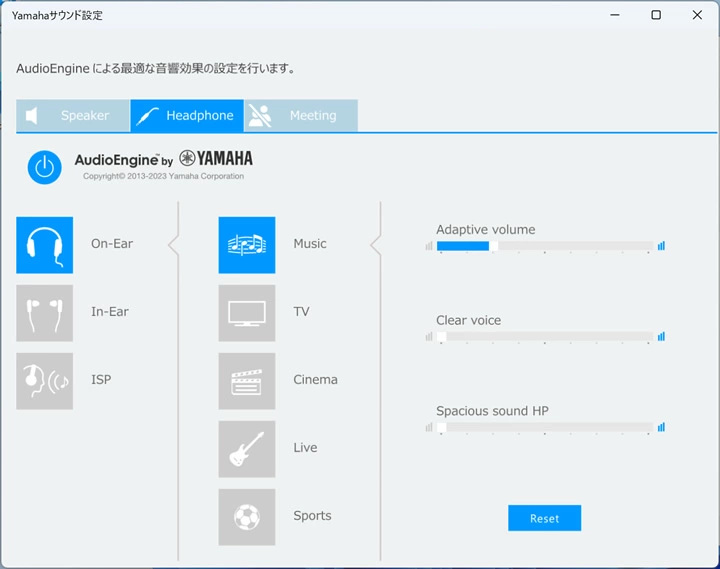Screen dimensions: 720x569
Task: Choose the In-Ear earbuds icon
Action: click(x=45, y=313)
